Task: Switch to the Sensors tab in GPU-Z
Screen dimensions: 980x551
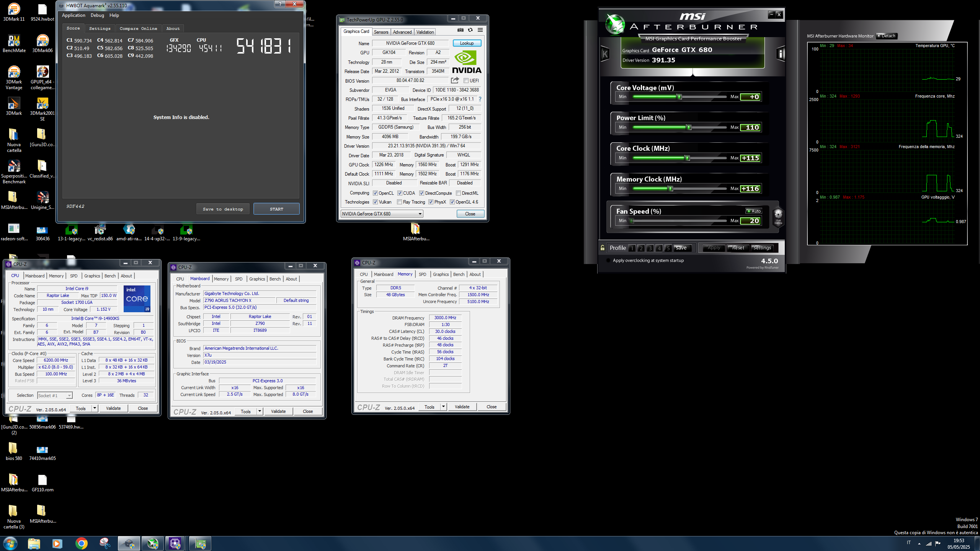Action: [x=381, y=32]
